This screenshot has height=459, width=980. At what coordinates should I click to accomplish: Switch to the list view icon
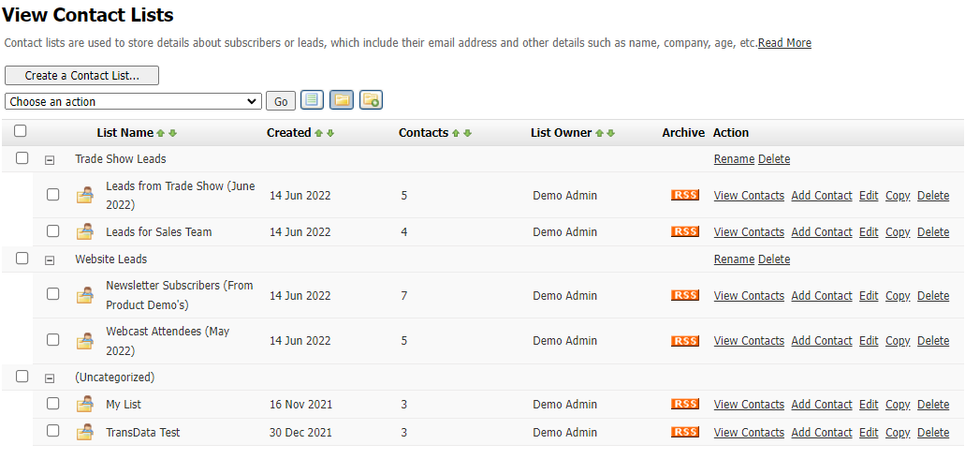pos(312,100)
